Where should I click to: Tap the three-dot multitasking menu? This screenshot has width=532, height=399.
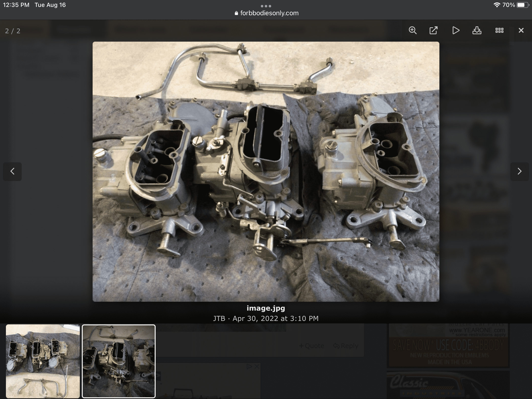(266, 6)
